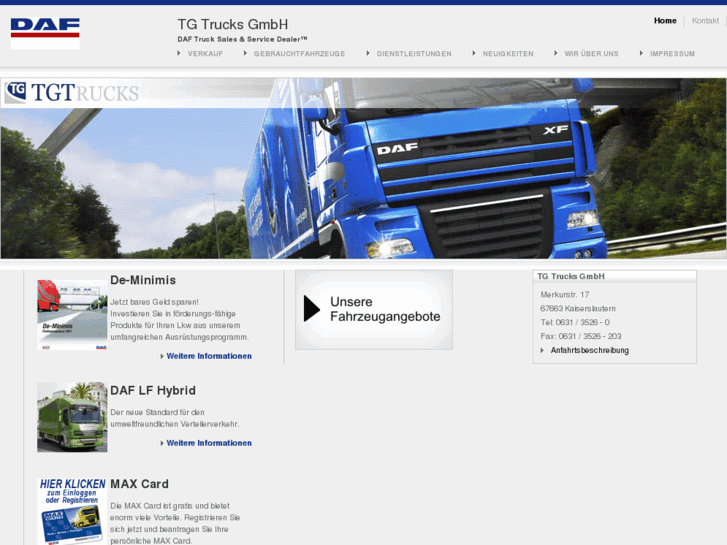Image resolution: width=727 pixels, height=545 pixels.
Task: Open the De-Minimis brochure thumbnail
Action: (x=72, y=315)
